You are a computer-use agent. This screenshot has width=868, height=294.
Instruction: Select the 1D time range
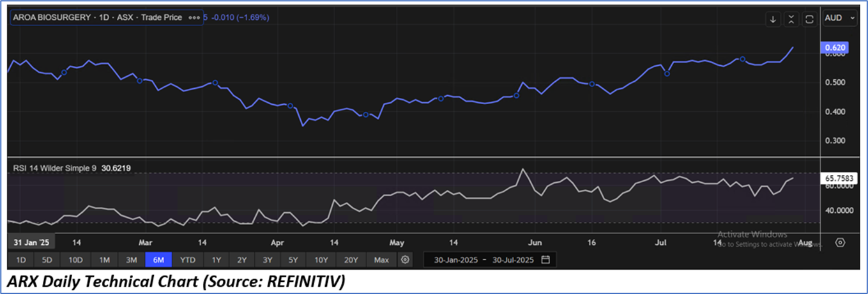coord(20,260)
